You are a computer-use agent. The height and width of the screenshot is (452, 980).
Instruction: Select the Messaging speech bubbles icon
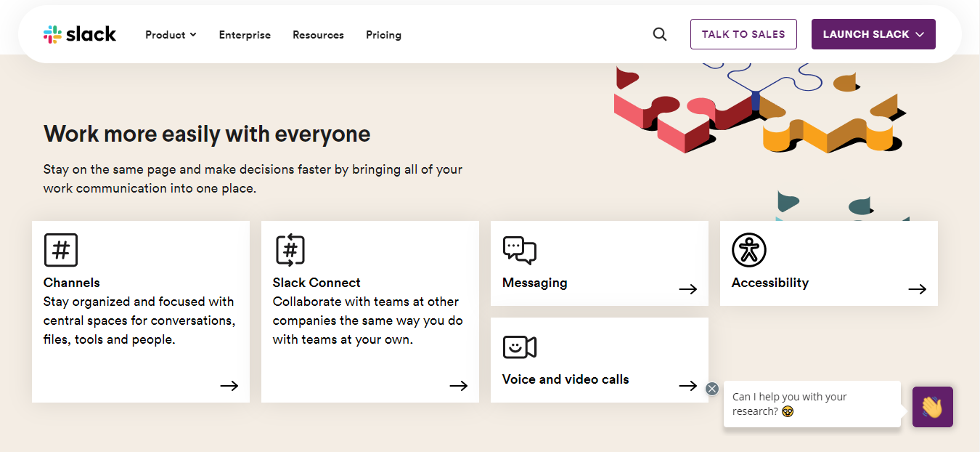coord(520,251)
